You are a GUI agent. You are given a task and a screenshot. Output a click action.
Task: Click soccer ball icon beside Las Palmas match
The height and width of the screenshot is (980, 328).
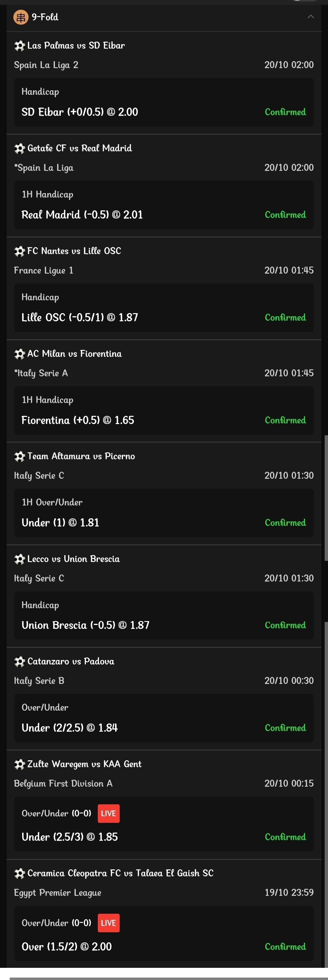click(19, 46)
